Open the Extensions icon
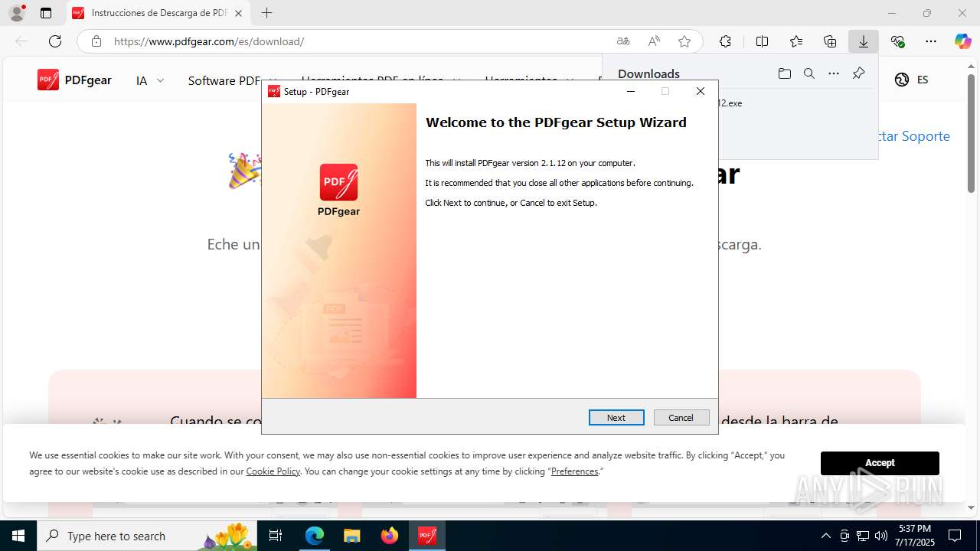Screen dimensions: 980x551 coord(725,41)
